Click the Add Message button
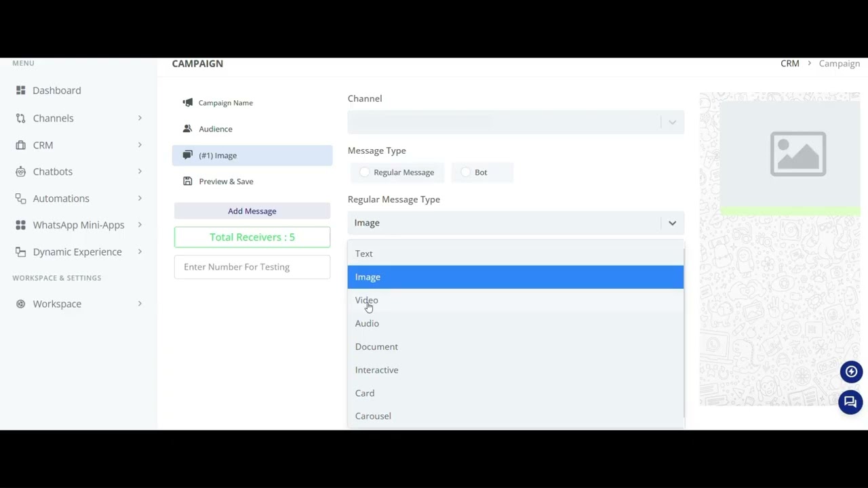This screenshot has width=868, height=488. pos(252,211)
